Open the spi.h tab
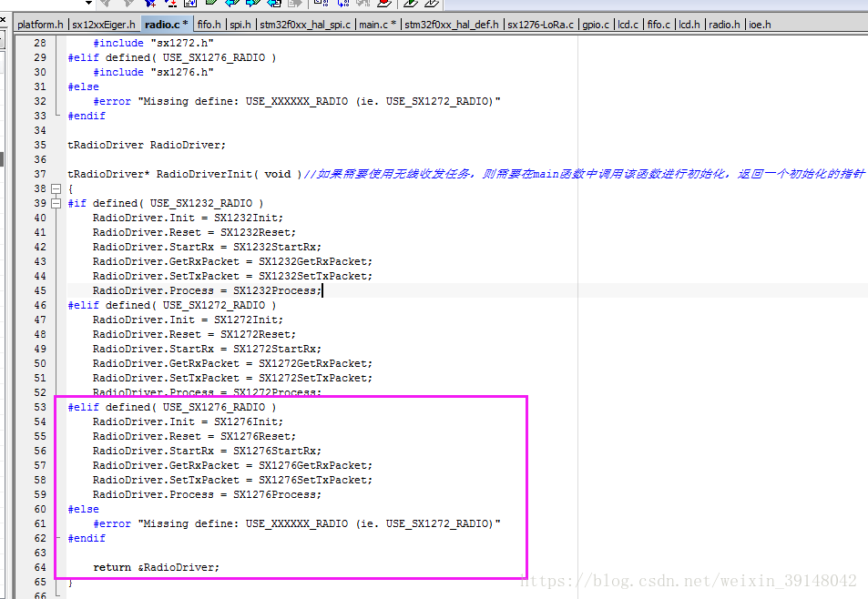Viewport: 868px width, 599px height. [x=240, y=25]
